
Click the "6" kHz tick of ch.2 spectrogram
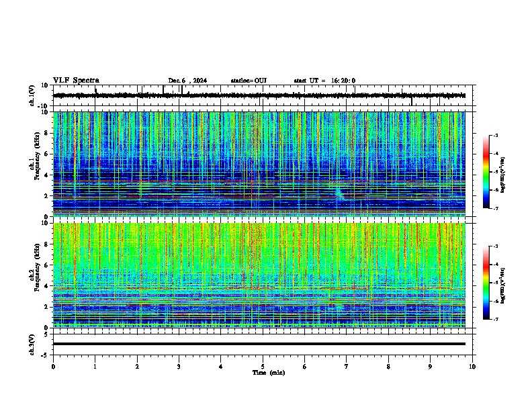tap(46, 265)
